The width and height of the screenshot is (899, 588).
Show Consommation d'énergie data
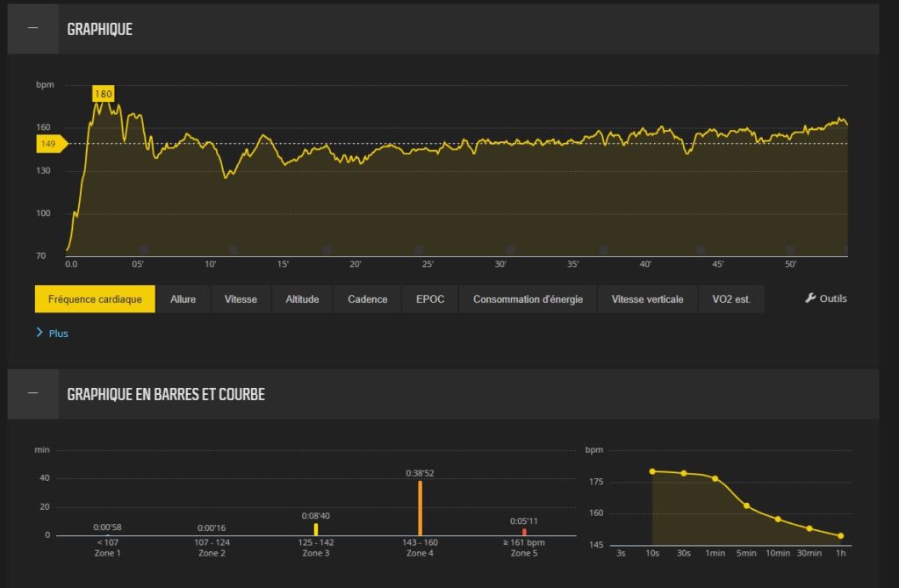[528, 299]
